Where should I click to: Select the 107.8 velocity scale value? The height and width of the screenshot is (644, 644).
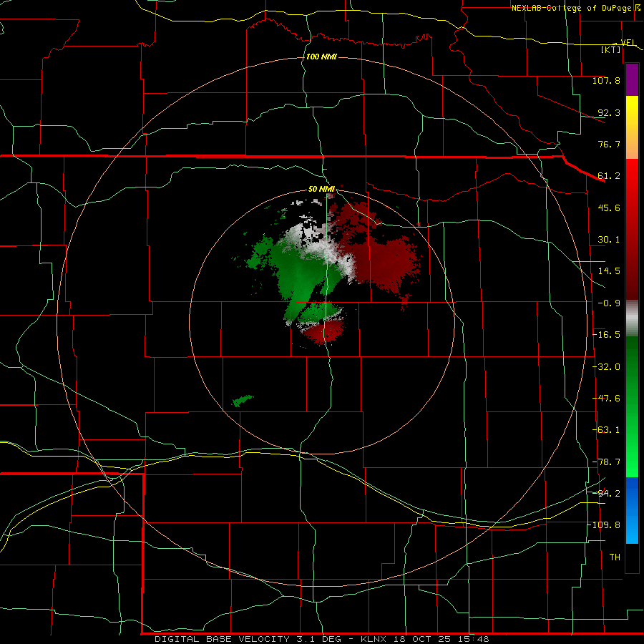pos(606,80)
